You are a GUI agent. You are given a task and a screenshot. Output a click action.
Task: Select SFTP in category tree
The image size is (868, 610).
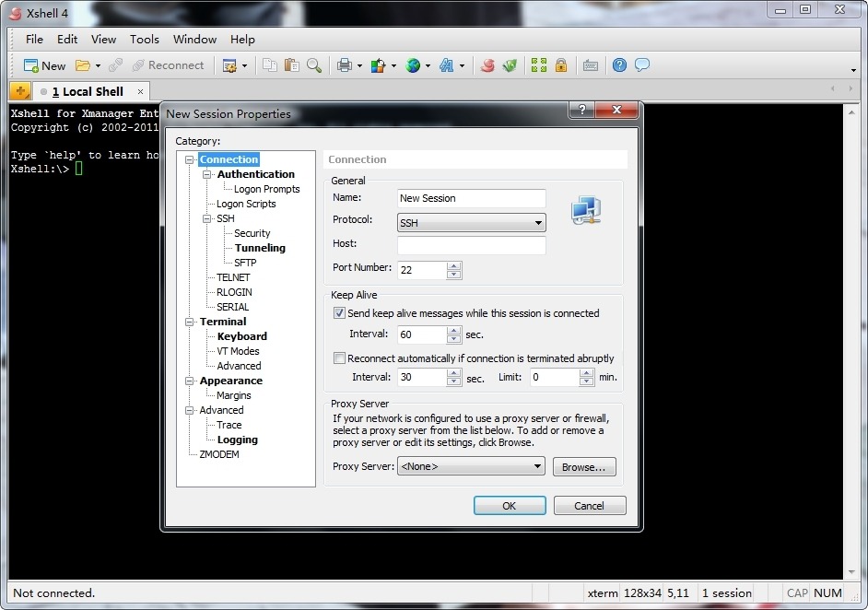coord(245,263)
